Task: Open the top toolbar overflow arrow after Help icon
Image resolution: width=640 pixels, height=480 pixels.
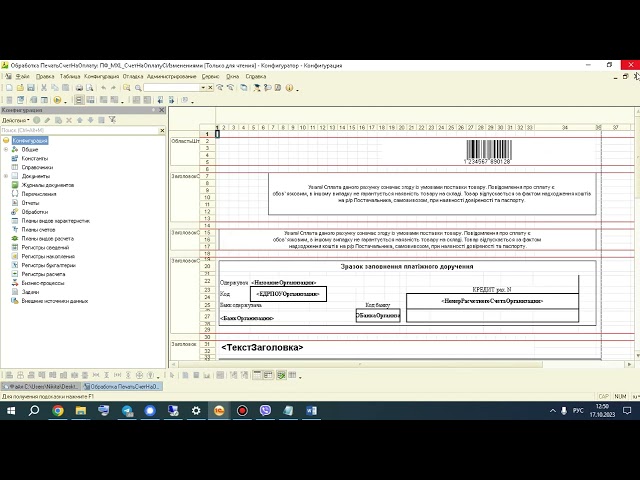Action: click(297, 89)
